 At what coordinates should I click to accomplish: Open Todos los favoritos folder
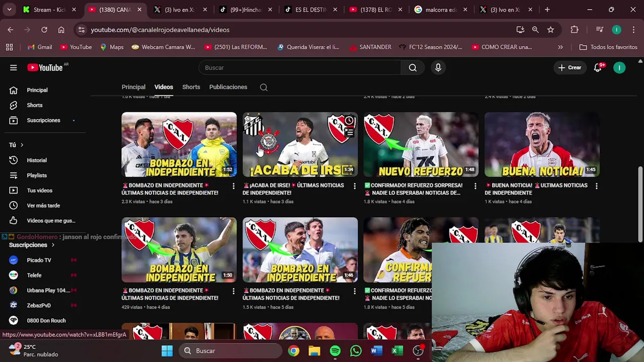click(608, 47)
